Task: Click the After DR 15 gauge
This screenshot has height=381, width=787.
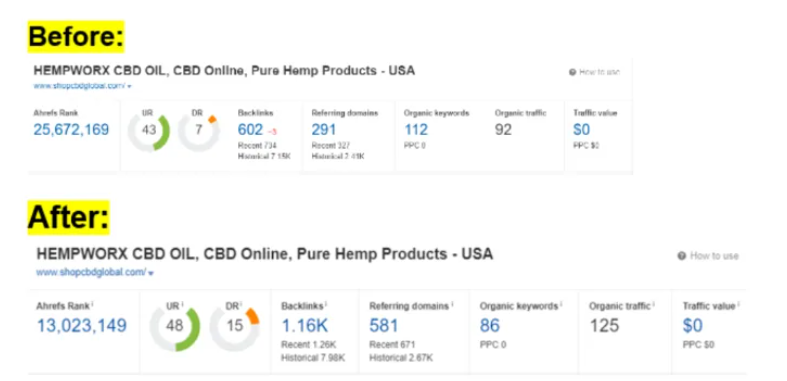Action: (234, 326)
